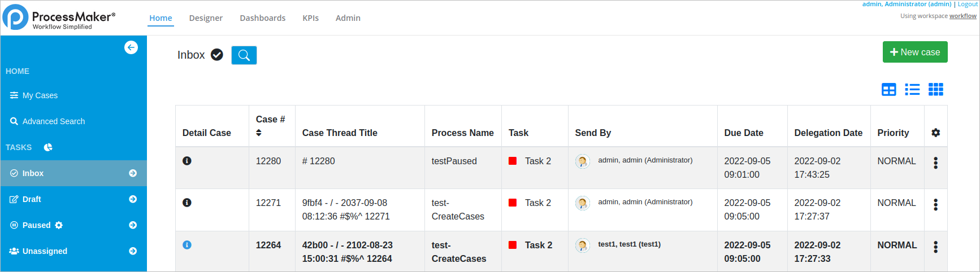Click the blue search magnifier button
The image size is (980, 272).
click(x=244, y=55)
